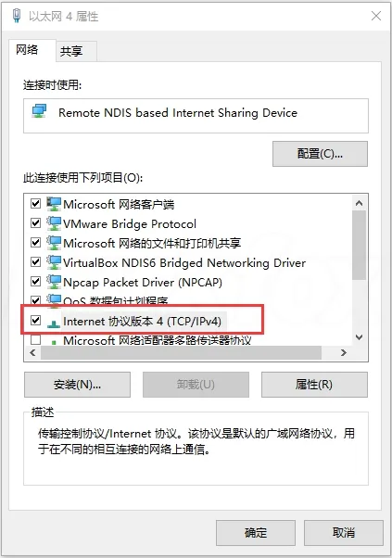Image resolution: width=392 pixels, height=558 pixels.
Task: Switch to the 共享 tab
Action: [71, 51]
